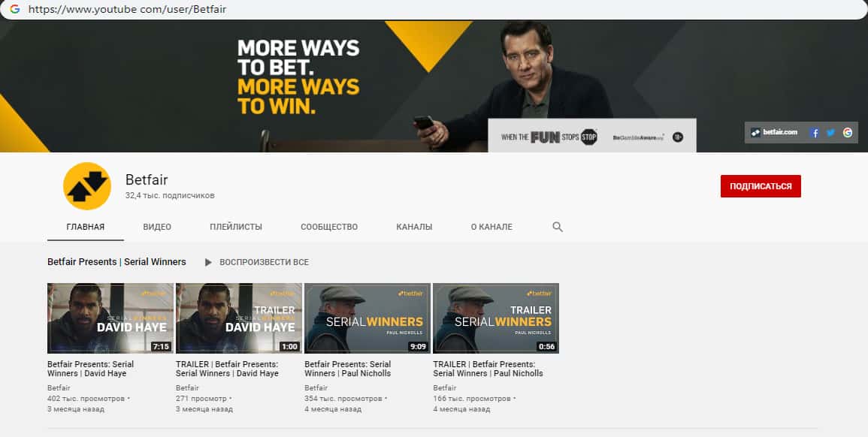Open the ПЛЕЙЛИСТЫ tab
This screenshot has width=868, height=437.
point(236,227)
